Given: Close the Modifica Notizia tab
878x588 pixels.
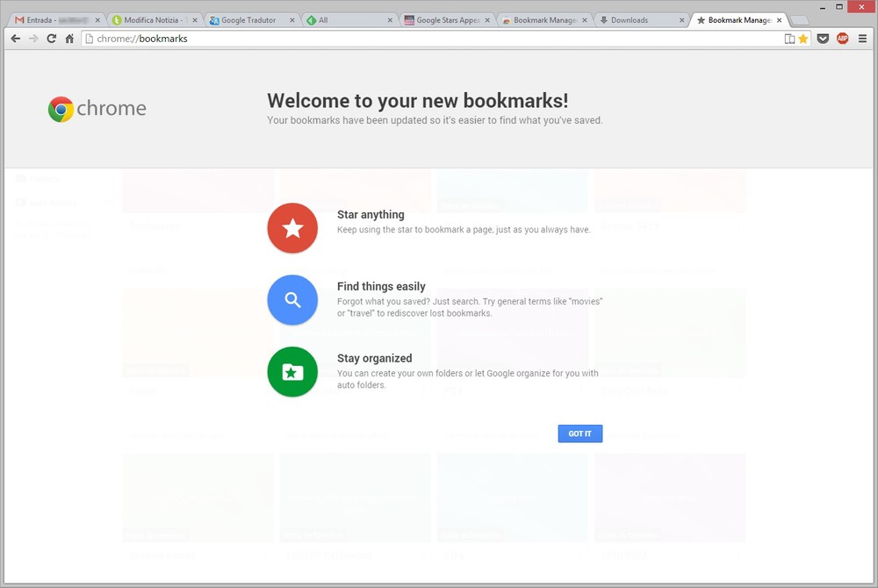Looking at the screenshot, I should (x=194, y=20).
